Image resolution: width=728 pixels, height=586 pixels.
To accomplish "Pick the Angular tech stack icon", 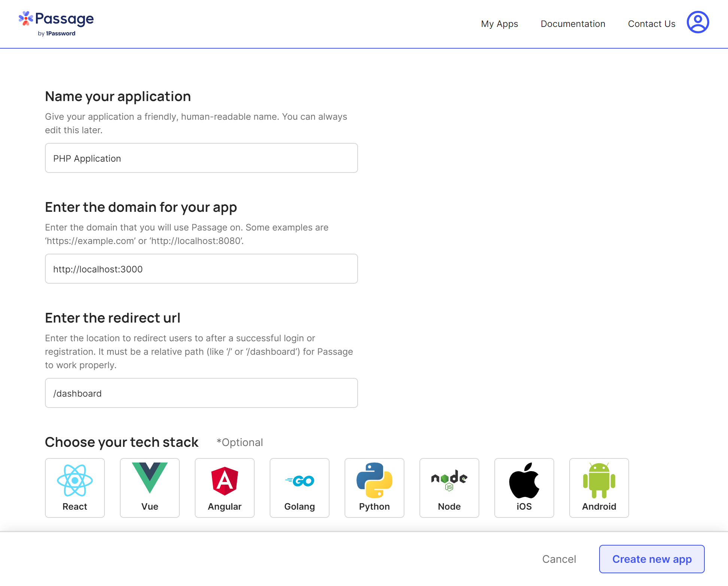I will click(225, 488).
